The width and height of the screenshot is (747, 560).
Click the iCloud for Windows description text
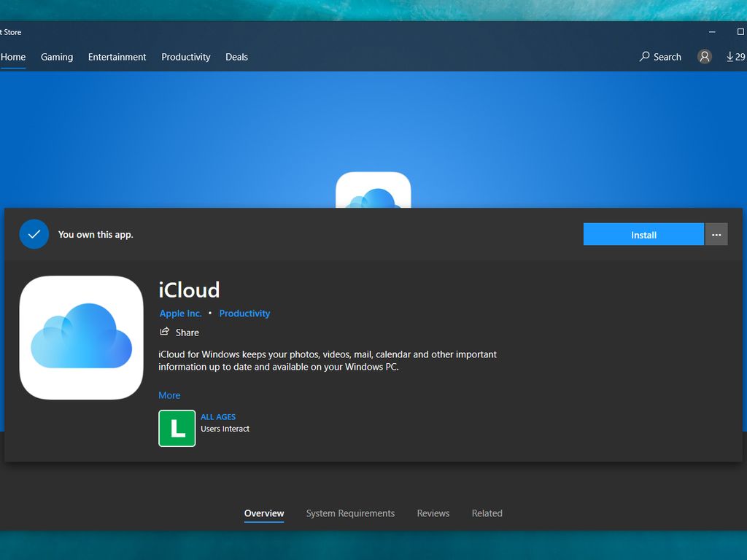pyautogui.click(x=328, y=360)
